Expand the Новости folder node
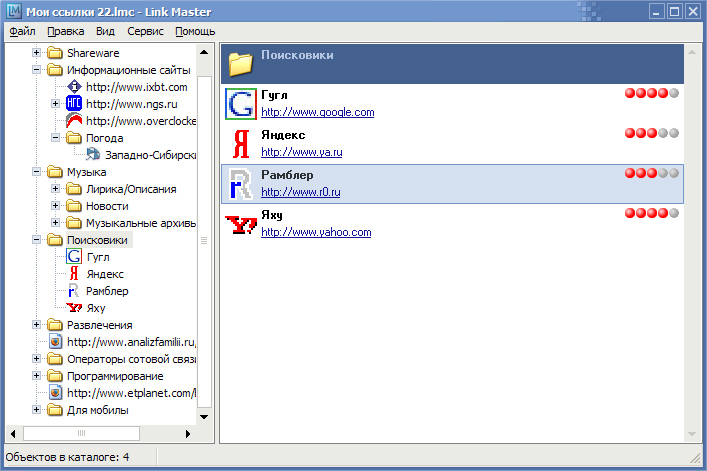The image size is (707, 471). [x=55, y=206]
